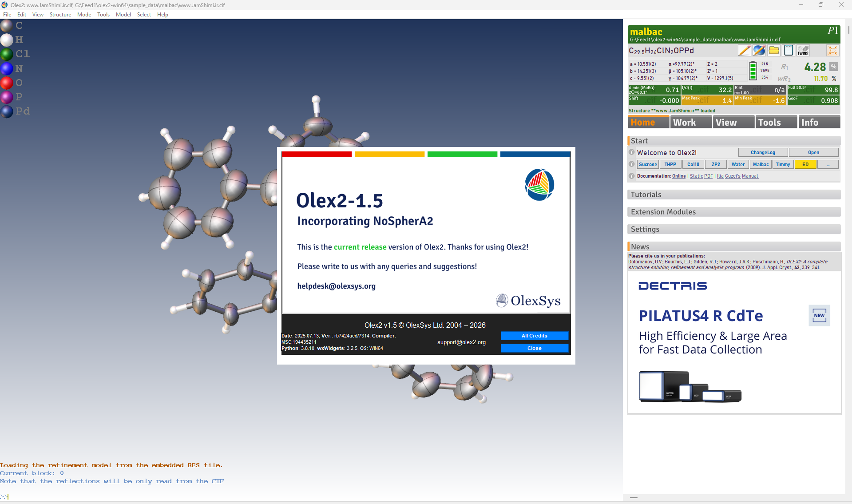Viewport: 852px width, 504px height.
Task: Switch to the Info tab
Action: coord(820,122)
